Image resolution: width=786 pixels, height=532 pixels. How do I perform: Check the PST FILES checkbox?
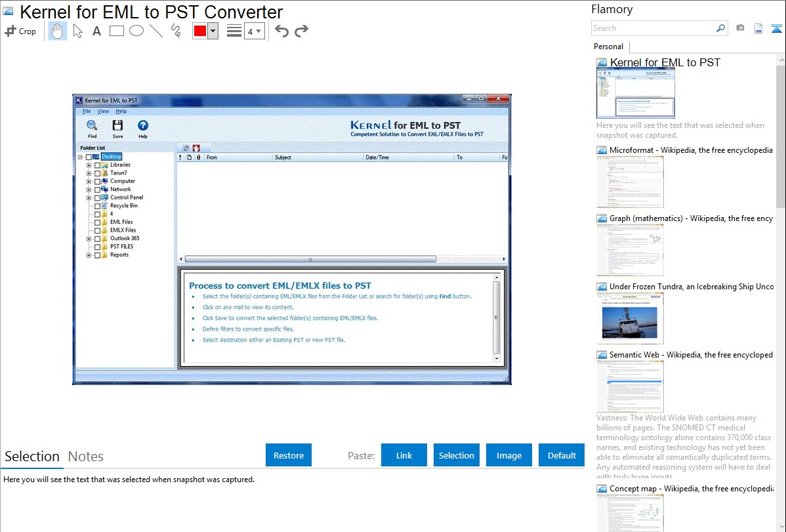point(97,247)
